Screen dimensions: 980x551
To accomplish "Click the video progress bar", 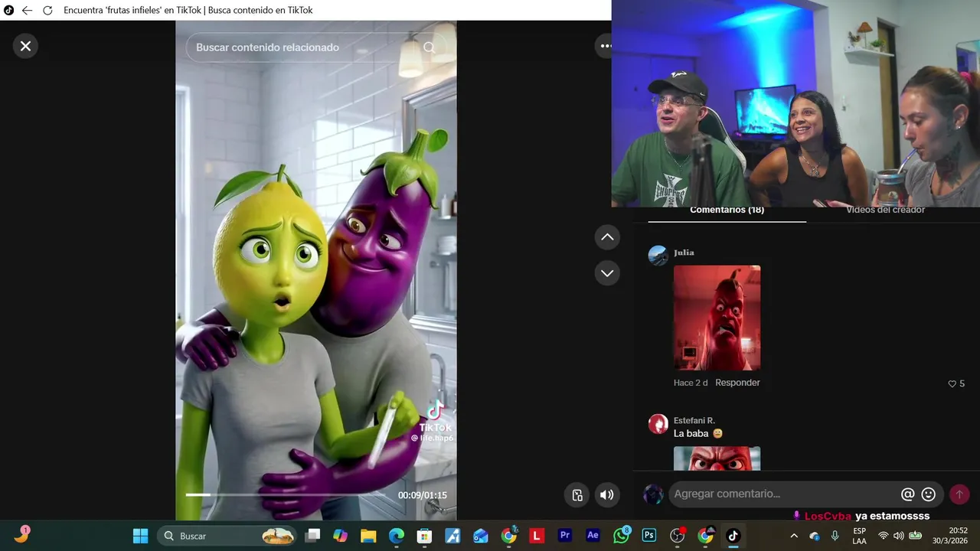I will click(x=285, y=495).
